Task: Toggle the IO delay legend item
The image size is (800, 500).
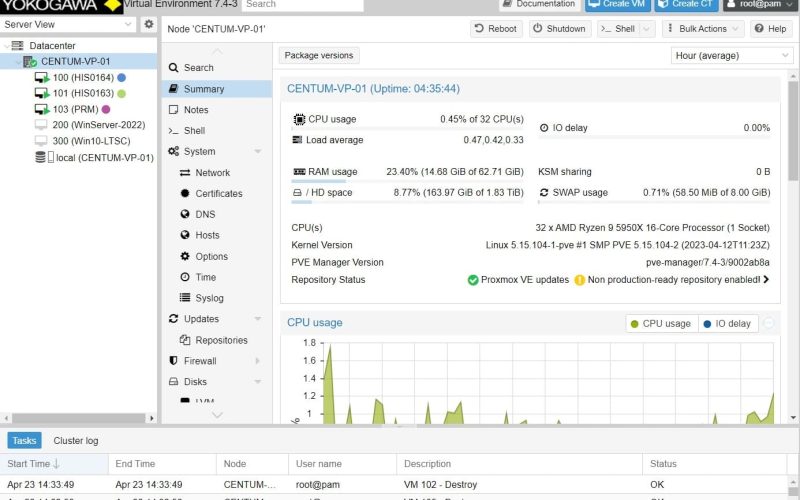Action: click(x=728, y=323)
